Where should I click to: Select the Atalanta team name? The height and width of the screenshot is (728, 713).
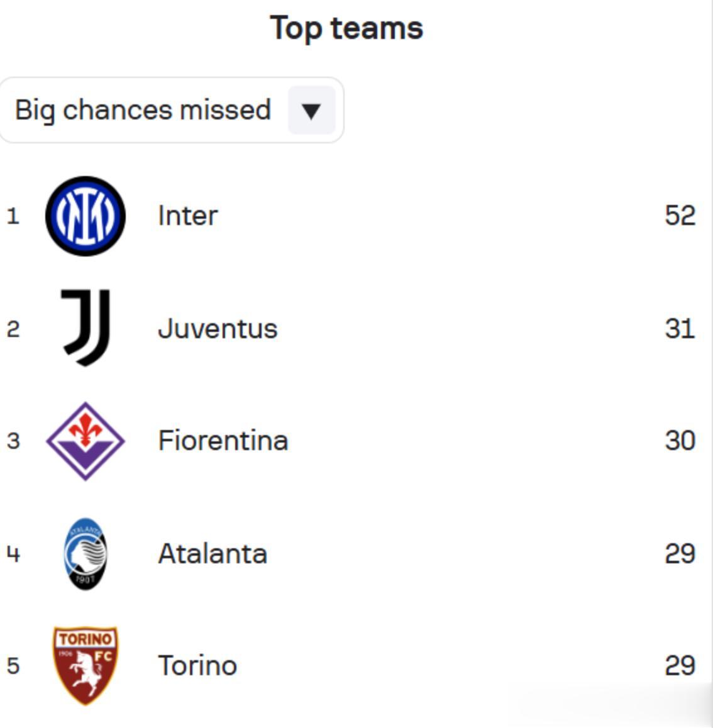click(213, 554)
